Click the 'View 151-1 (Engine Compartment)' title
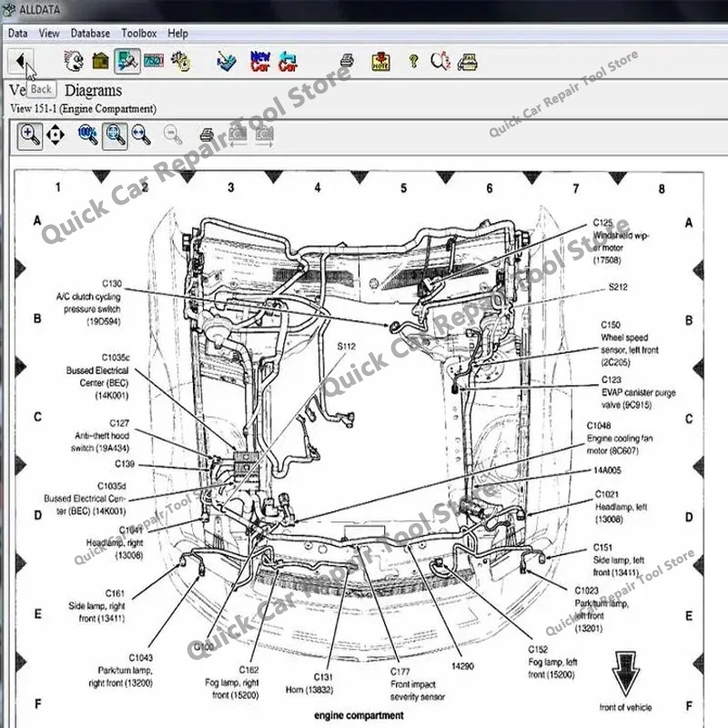728x728 pixels. (x=83, y=108)
